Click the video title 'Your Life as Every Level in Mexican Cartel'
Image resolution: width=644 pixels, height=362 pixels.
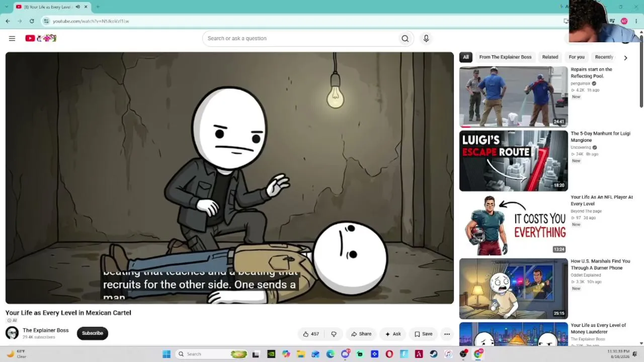click(x=68, y=313)
